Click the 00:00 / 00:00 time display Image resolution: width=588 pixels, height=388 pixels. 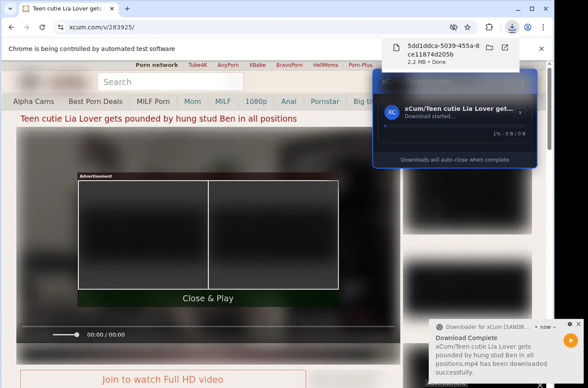coord(106,335)
